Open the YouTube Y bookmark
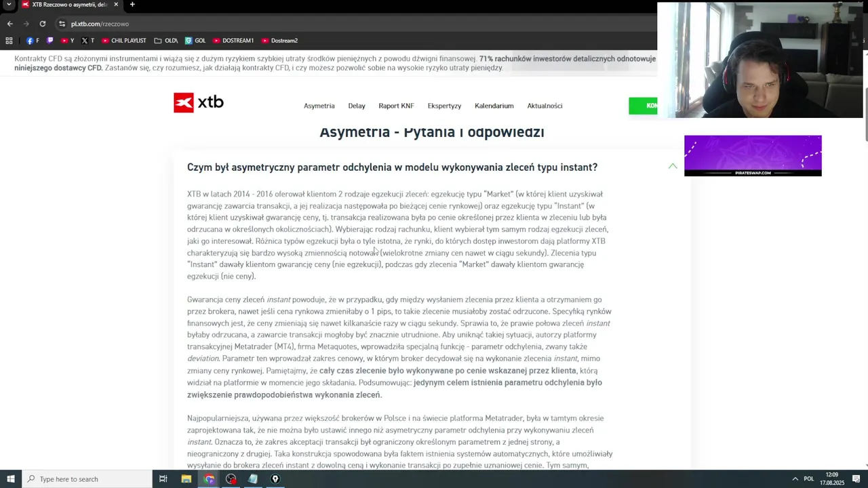868x488 pixels. point(68,41)
